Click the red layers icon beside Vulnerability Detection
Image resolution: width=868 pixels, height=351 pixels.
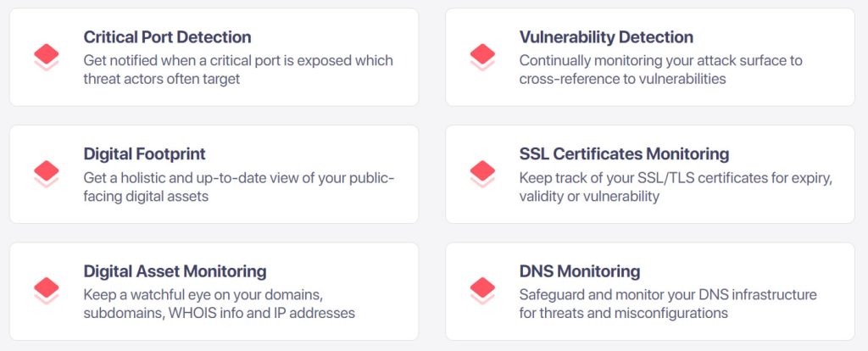point(482,57)
